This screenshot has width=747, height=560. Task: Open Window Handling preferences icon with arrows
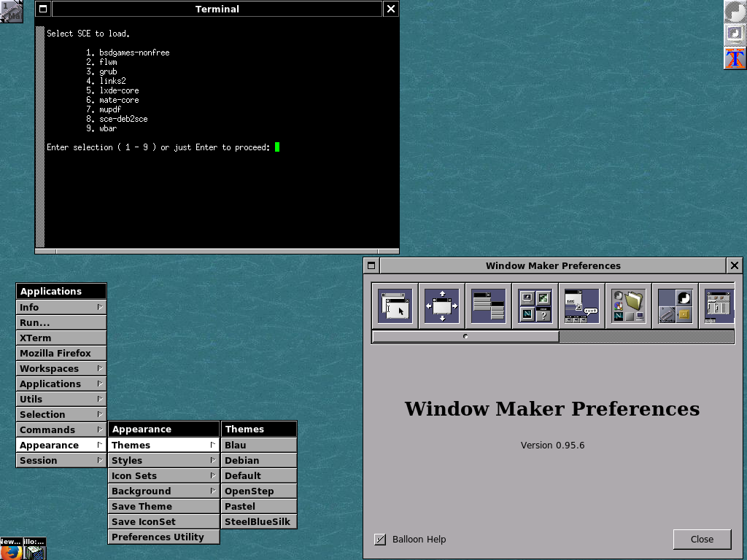tap(441, 306)
